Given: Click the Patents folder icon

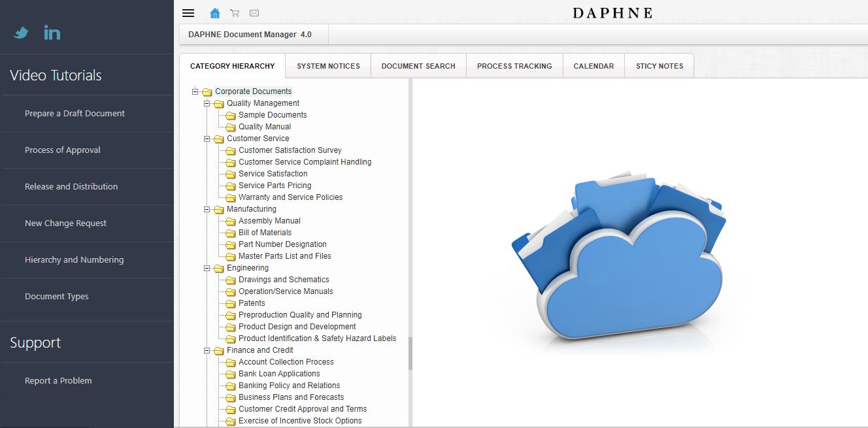Looking at the screenshot, I should 231,304.
